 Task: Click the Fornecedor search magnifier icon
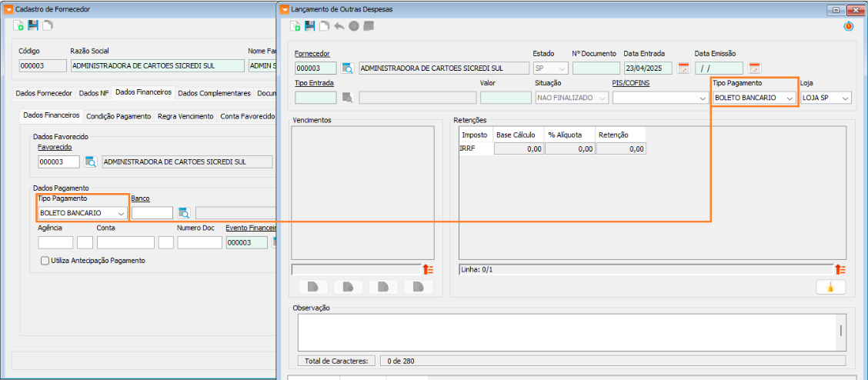[x=347, y=68]
